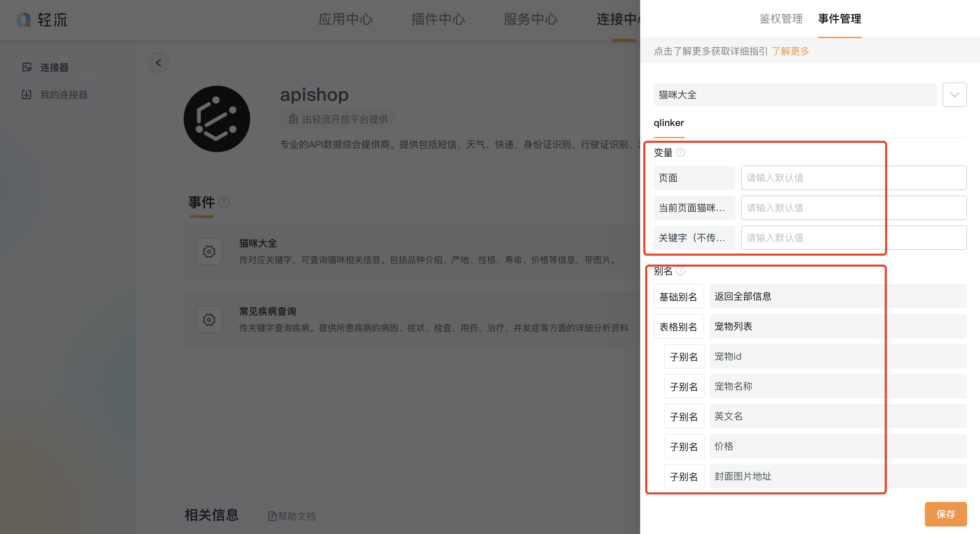Open the 常见疾病查询 event card title
This screenshot has width=980, height=534.
(267, 311)
